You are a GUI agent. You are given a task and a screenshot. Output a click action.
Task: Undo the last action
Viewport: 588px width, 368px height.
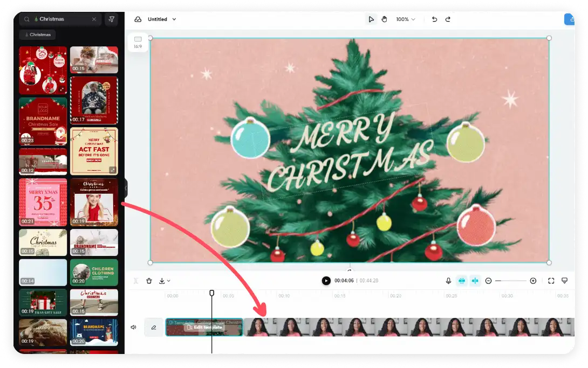click(434, 19)
